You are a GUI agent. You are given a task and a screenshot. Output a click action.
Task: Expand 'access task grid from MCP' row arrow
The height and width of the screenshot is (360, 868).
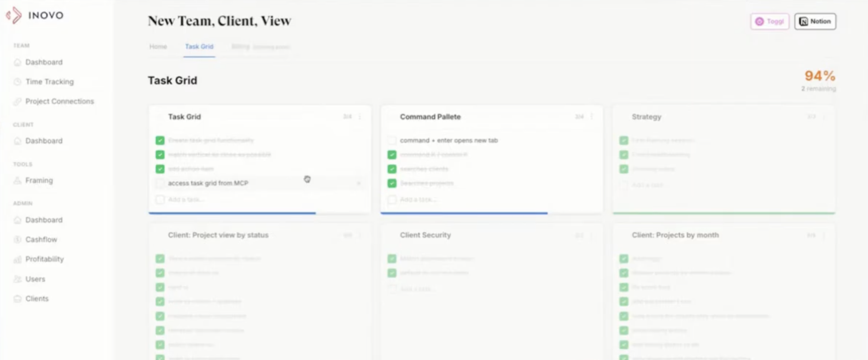(x=358, y=183)
